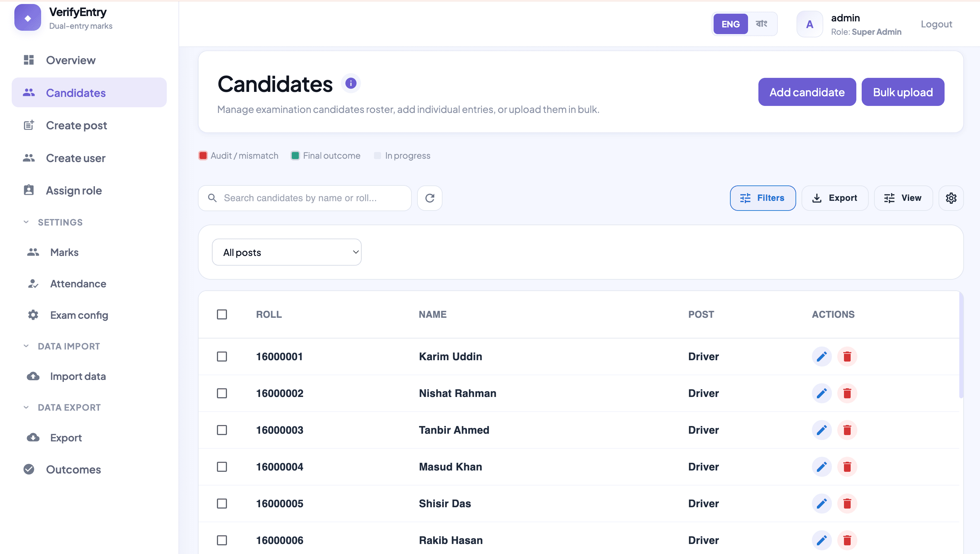Click the Outcomes checkmark icon

coord(29,469)
